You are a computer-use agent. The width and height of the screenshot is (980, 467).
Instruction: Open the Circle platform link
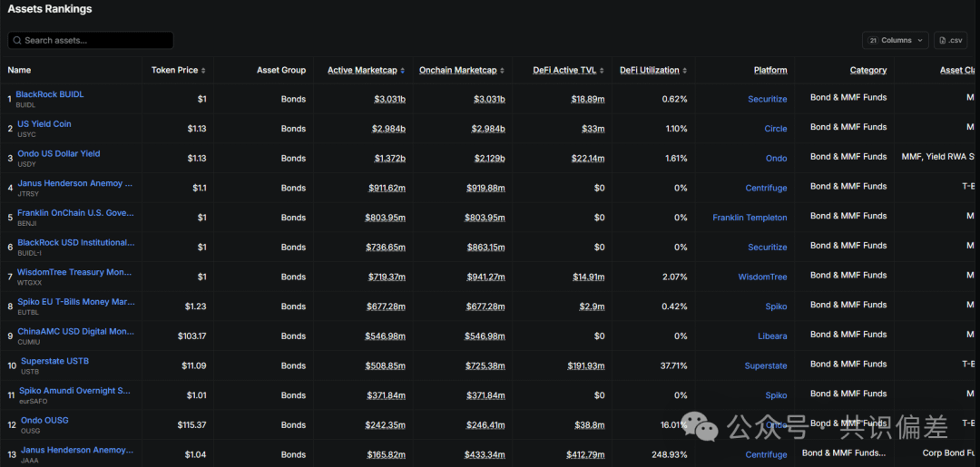click(x=776, y=129)
